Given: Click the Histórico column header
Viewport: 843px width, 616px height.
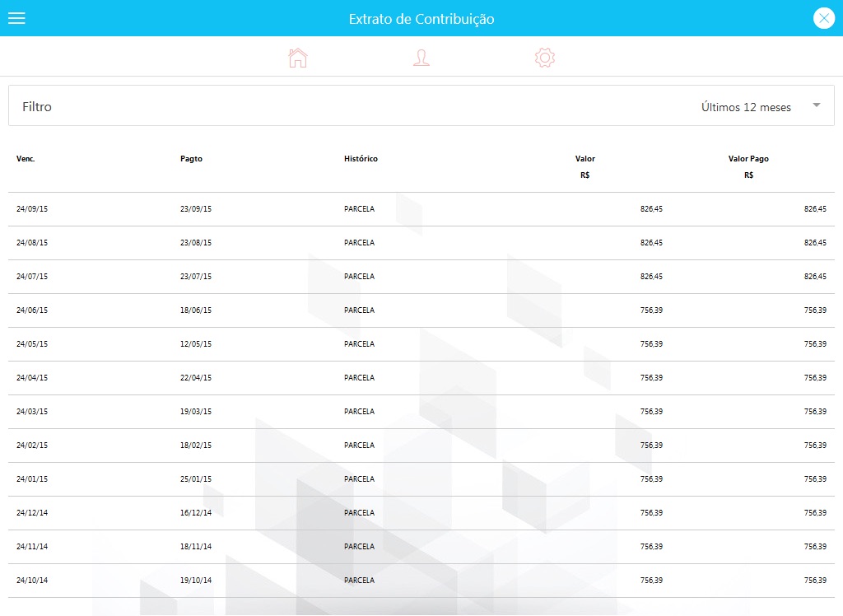Looking at the screenshot, I should [x=361, y=159].
